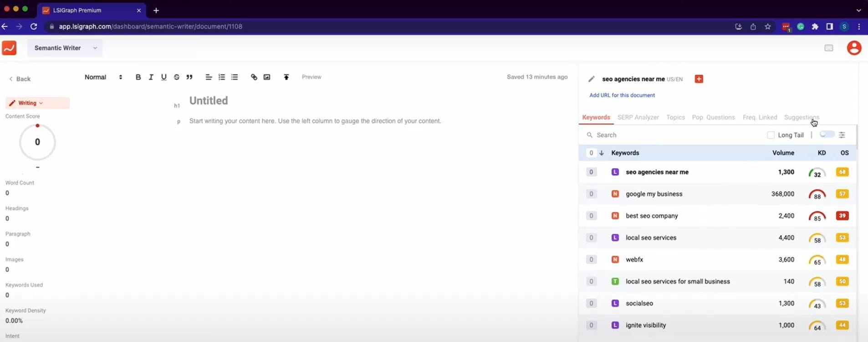Click the Keywords column header
Image resolution: width=868 pixels, height=342 pixels.
pyautogui.click(x=625, y=153)
